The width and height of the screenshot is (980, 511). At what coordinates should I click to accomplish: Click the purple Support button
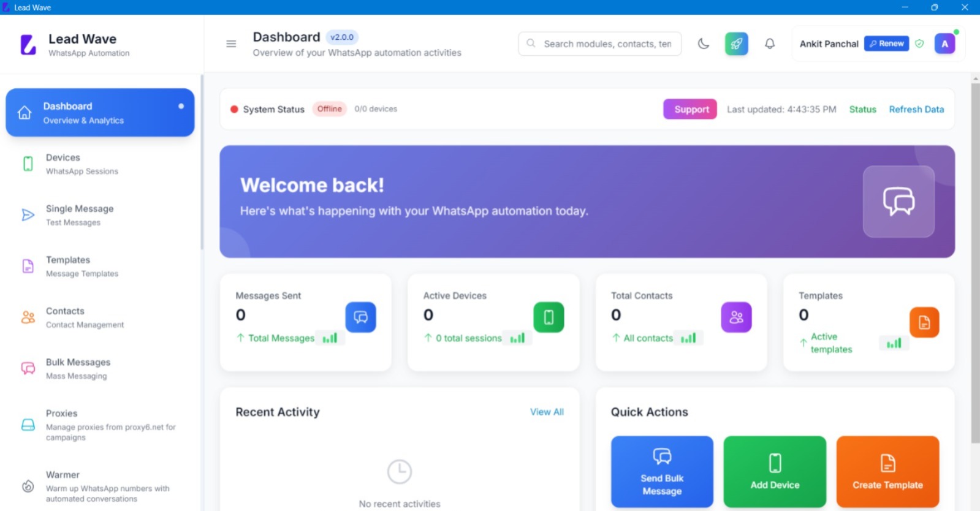(x=690, y=109)
